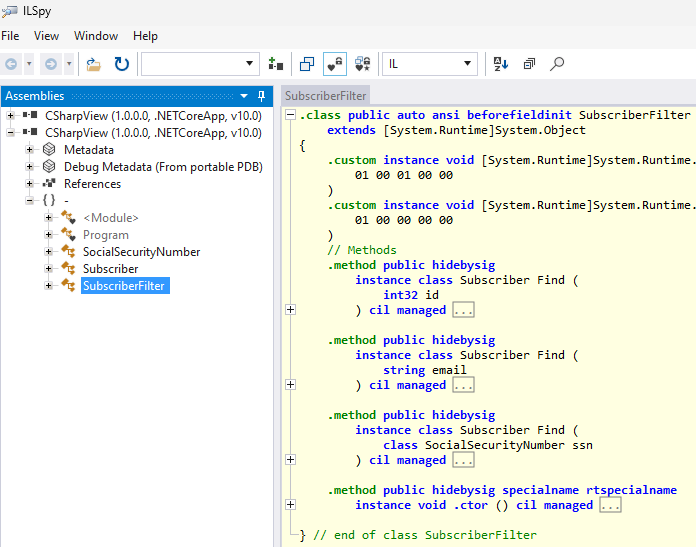Image resolution: width=696 pixels, height=547 pixels.
Task: Click the Metadata node icon
Action: [49, 150]
